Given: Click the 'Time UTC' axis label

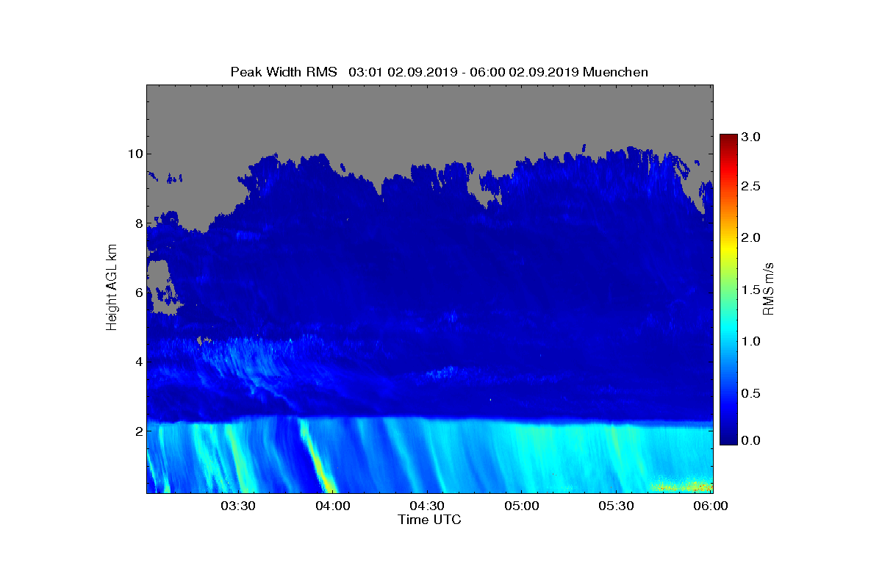Looking at the screenshot, I should coord(429,520).
